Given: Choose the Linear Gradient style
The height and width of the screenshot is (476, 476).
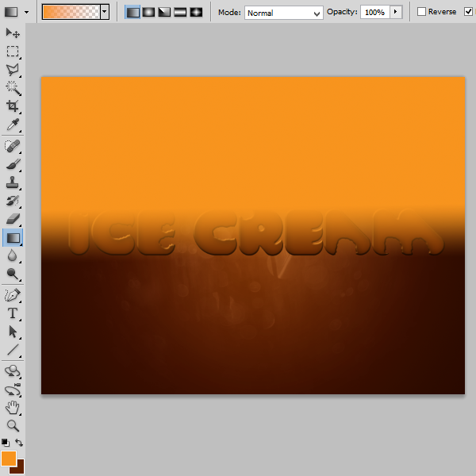Looking at the screenshot, I should tap(132, 12).
